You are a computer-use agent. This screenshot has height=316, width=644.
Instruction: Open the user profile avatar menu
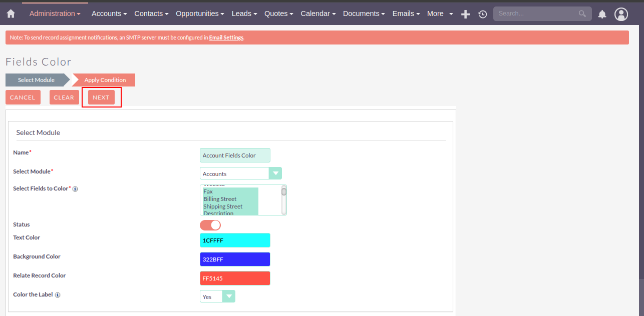621,14
